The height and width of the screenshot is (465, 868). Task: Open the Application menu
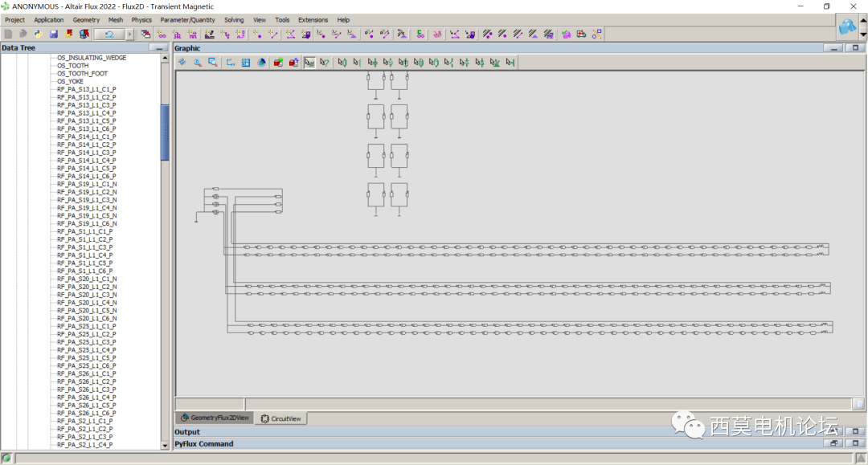coord(49,20)
